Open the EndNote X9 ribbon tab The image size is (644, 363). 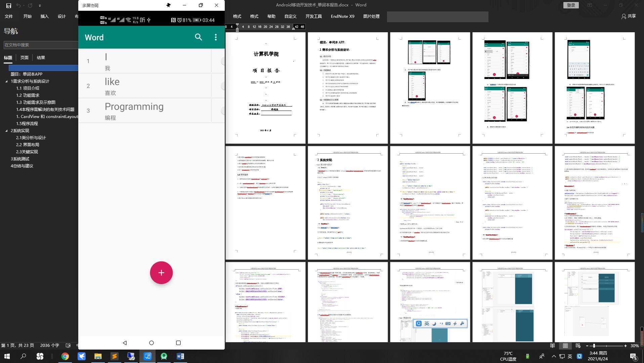tap(343, 16)
